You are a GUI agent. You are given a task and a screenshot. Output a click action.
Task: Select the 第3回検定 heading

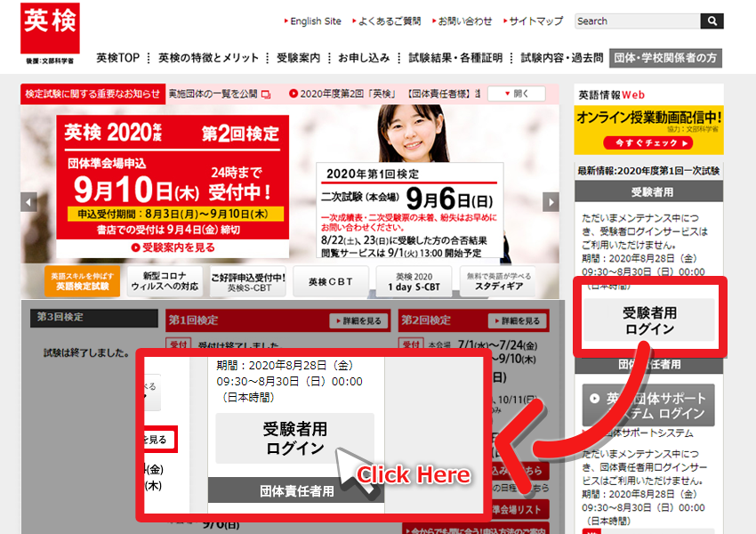click(x=94, y=318)
